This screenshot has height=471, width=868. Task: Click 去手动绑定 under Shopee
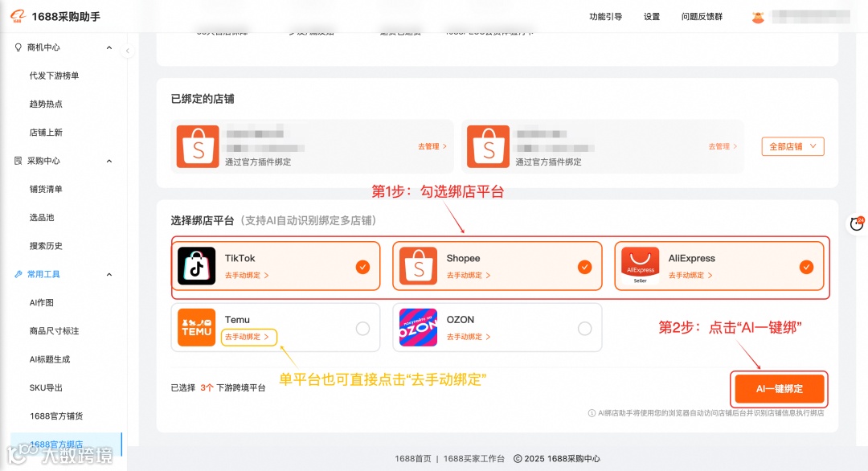click(469, 275)
